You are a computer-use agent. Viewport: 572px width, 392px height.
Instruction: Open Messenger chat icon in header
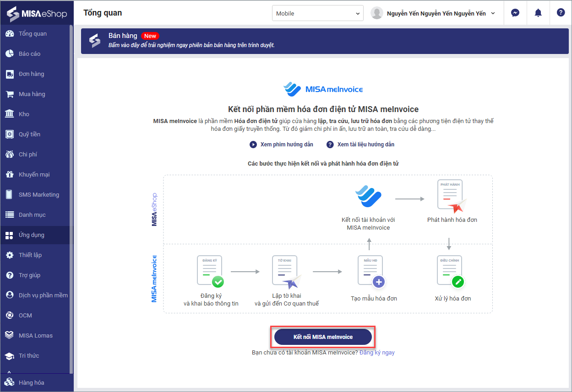coord(515,13)
